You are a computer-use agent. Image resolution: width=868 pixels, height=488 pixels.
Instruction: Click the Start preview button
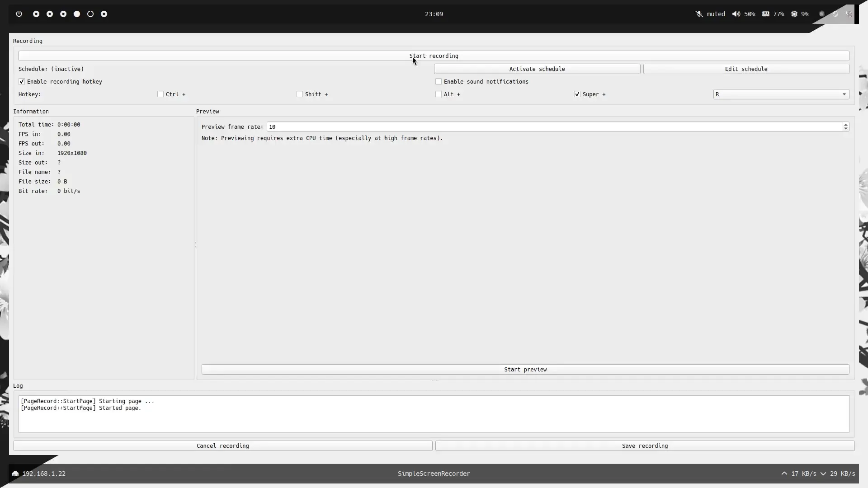click(x=525, y=370)
